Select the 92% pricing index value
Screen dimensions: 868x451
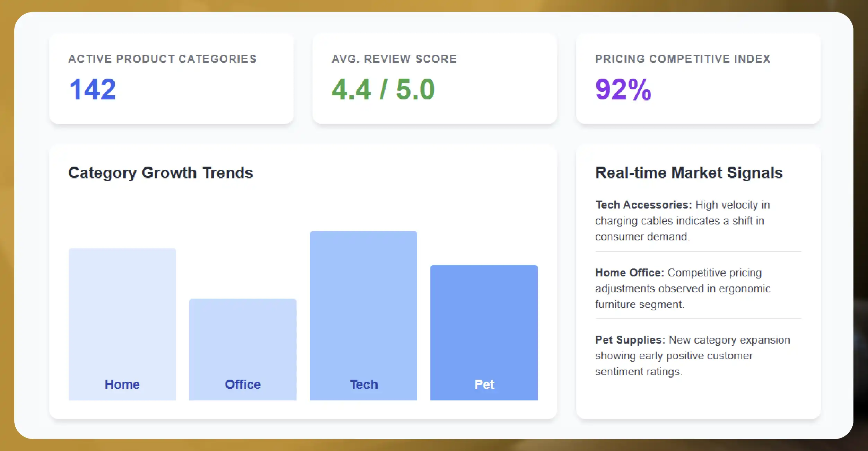tap(623, 89)
